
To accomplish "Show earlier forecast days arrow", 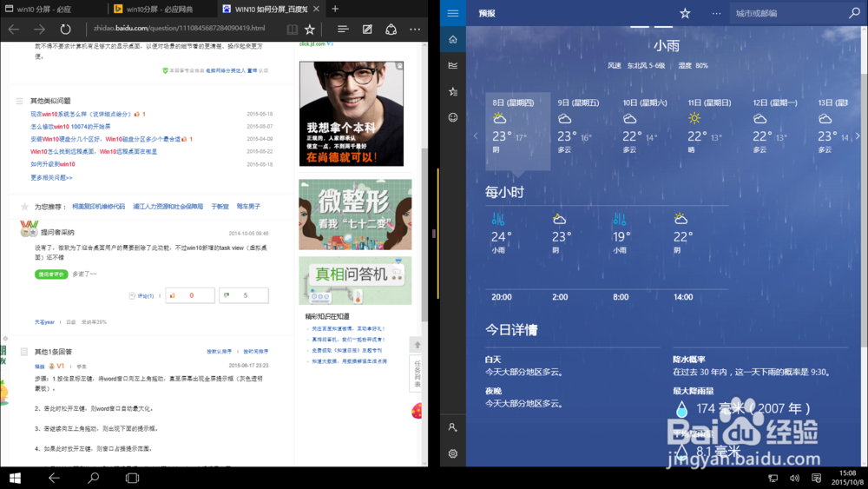I will click(x=476, y=135).
